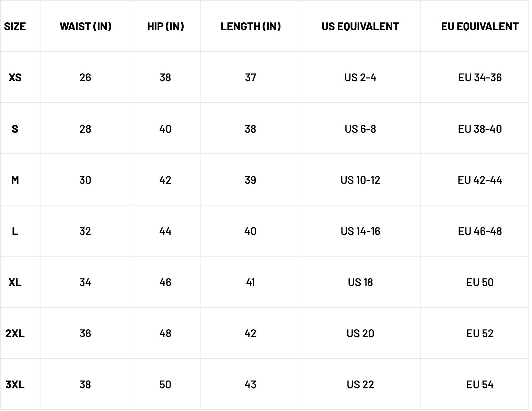Select the hip value 50 for 3XL
Screen dimensions: 532x411
coord(165,385)
